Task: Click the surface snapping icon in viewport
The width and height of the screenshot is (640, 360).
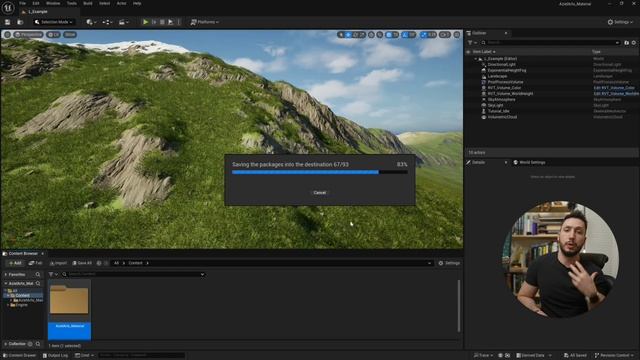Action: pos(380,35)
